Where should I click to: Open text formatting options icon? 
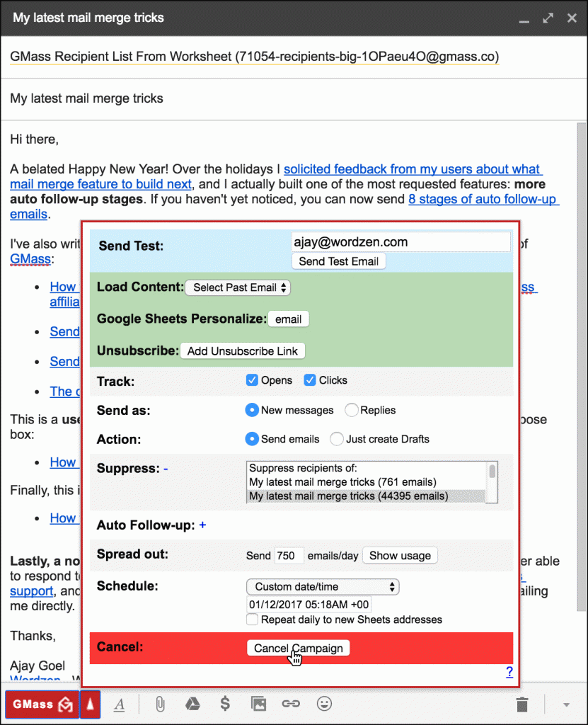[x=120, y=704]
